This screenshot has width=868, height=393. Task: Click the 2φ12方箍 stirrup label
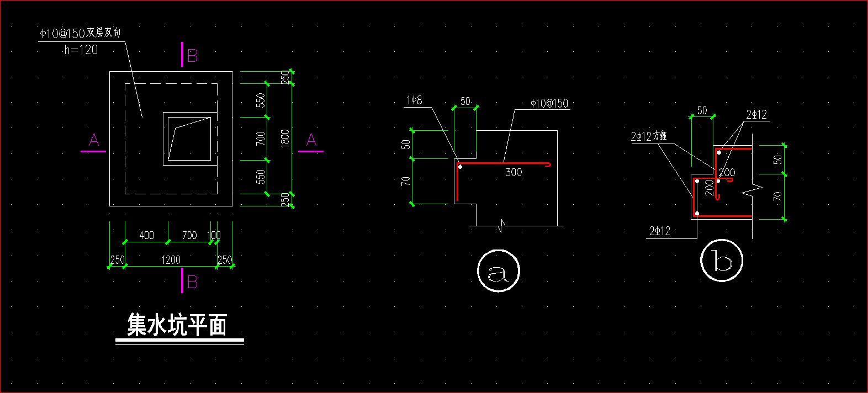point(649,136)
